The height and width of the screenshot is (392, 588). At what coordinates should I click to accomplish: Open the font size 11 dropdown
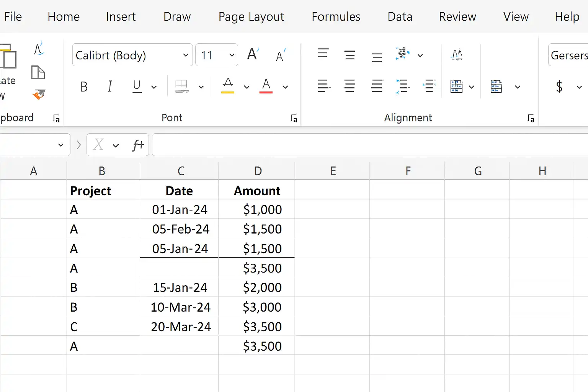point(217,55)
